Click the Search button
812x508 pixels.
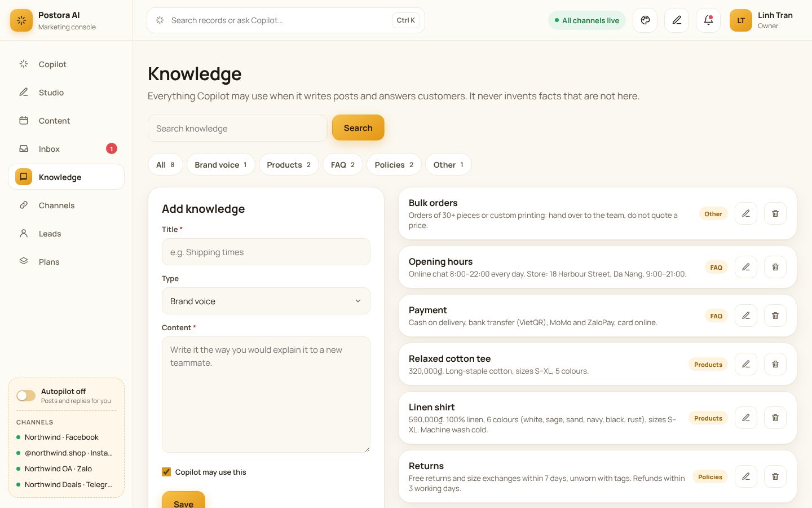[x=358, y=128]
